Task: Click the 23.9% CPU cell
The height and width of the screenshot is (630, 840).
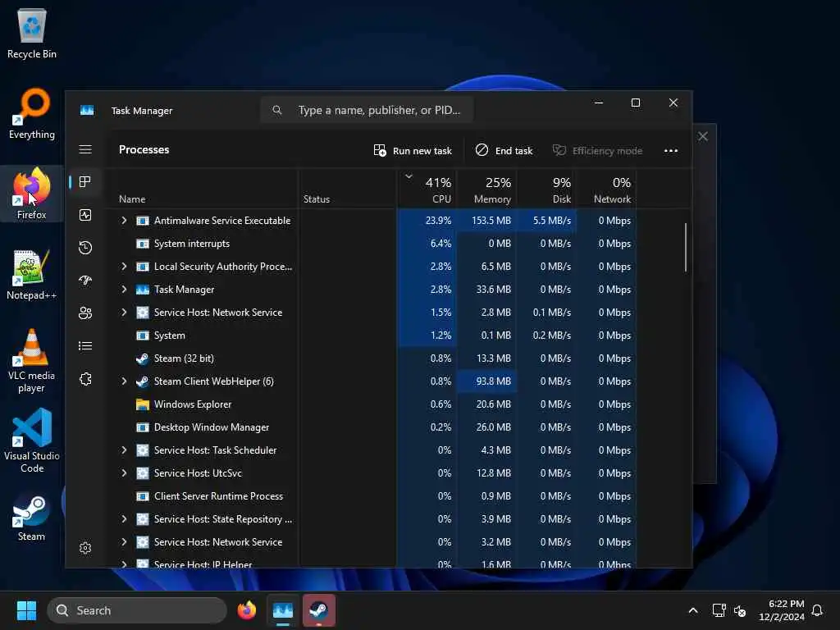Action: tap(427, 221)
